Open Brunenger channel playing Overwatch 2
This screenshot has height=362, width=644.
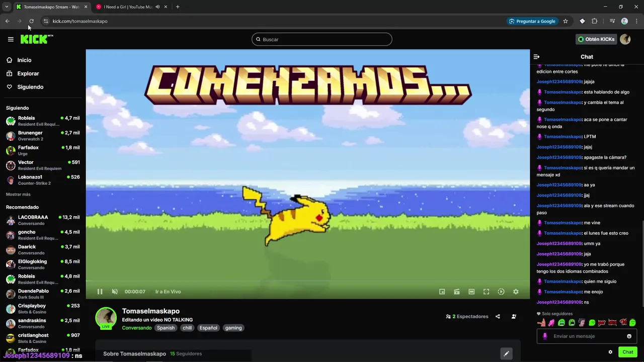(x=43, y=136)
